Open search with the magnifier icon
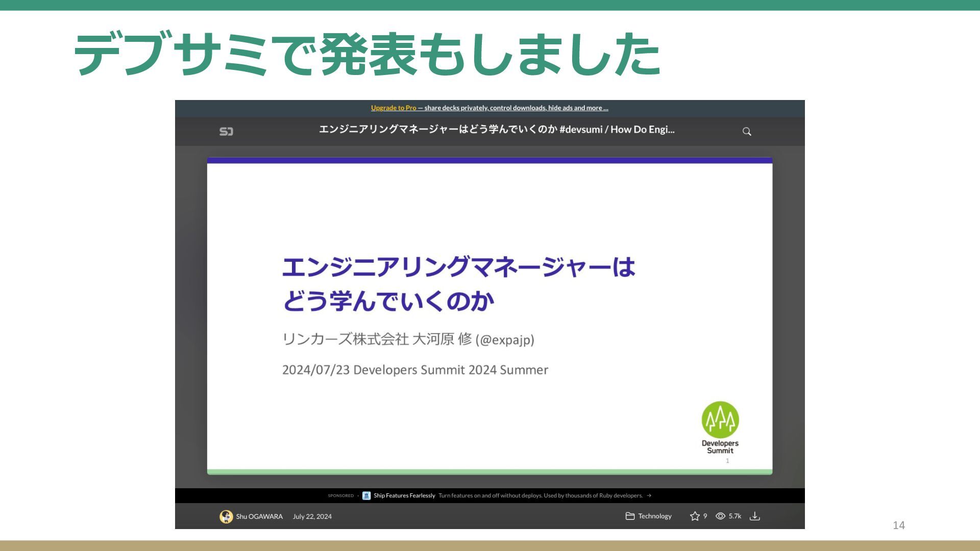The width and height of the screenshot is (980, 551). point(747,132)
